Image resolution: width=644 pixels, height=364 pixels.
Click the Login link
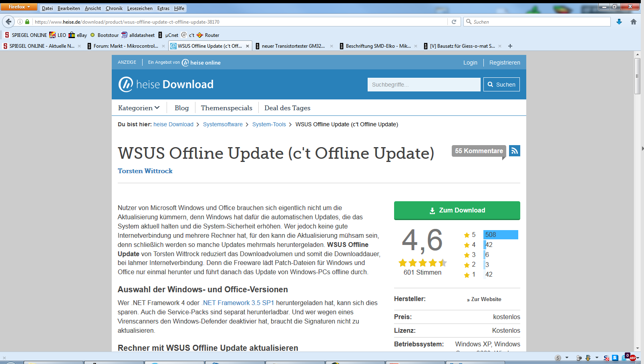(x=470, y=63)
